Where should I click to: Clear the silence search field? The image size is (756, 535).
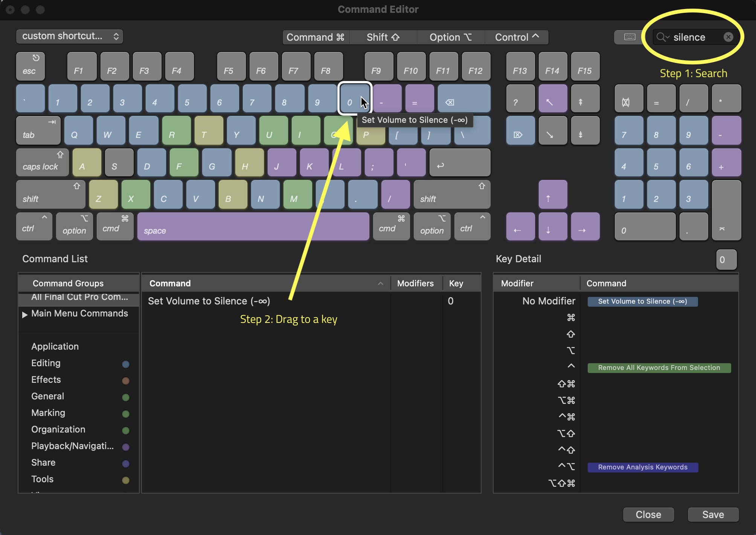click(728, 37)
